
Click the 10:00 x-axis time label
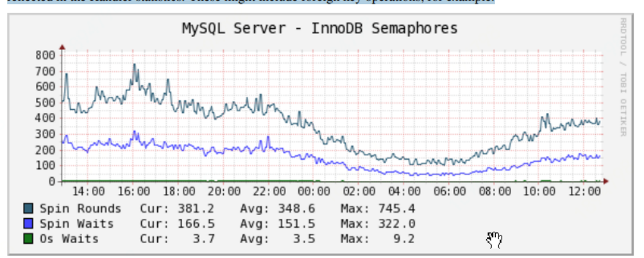point(539,191)
